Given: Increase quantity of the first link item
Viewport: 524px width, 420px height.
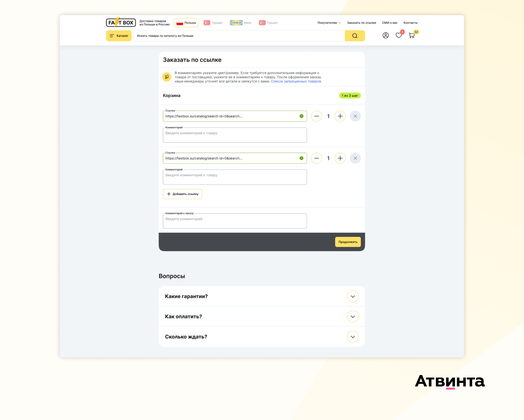Looking at the screenshot, I should [x=340, y=116].
